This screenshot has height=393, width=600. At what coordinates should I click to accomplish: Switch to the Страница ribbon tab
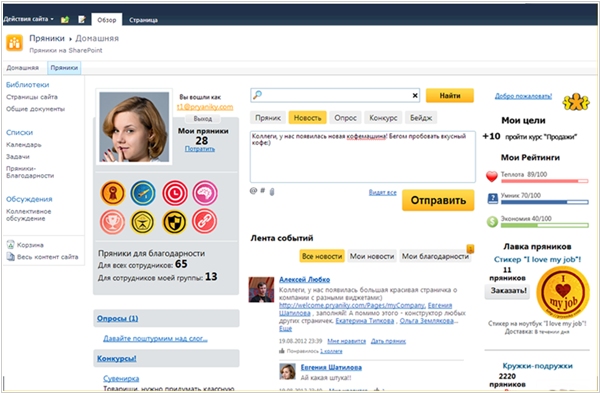pos(143,20)
